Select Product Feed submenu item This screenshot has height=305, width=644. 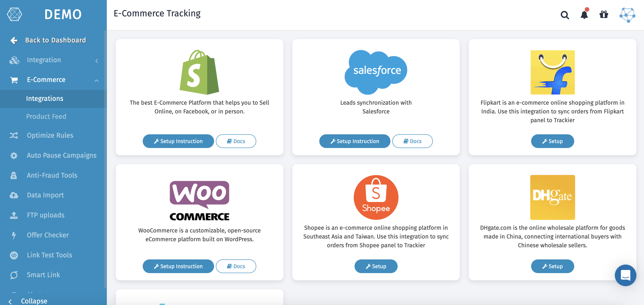point(46,116)
